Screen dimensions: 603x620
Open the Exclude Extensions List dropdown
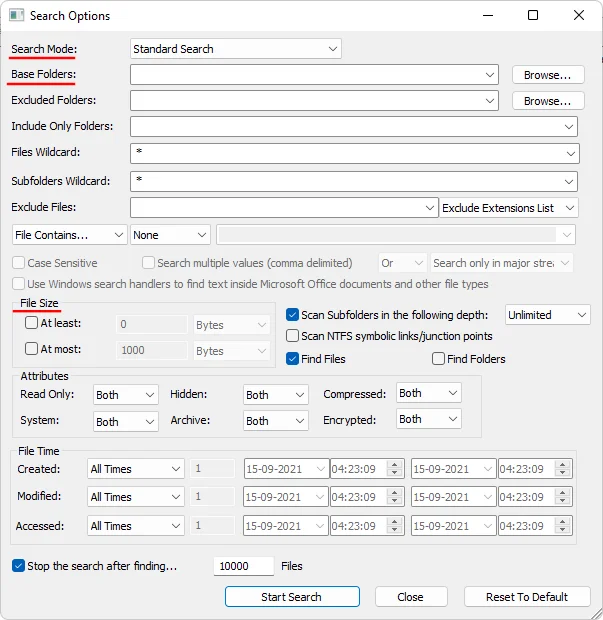510,207
